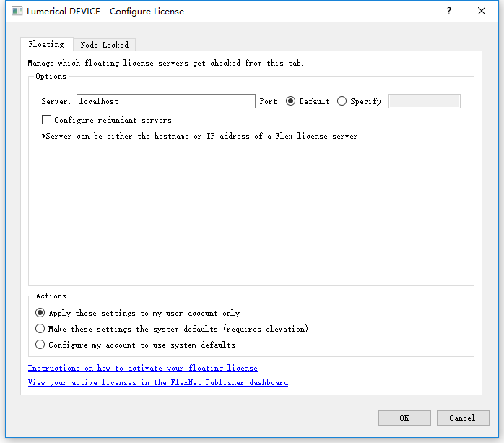
Task: Close the Configure License dialog
Action: [x=481, y=12]
